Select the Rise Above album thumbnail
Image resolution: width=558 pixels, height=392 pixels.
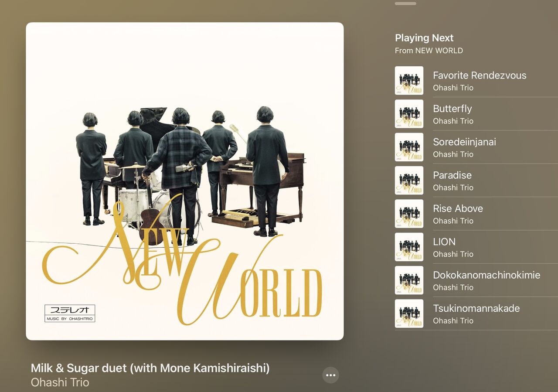click(x=409, y=214)
